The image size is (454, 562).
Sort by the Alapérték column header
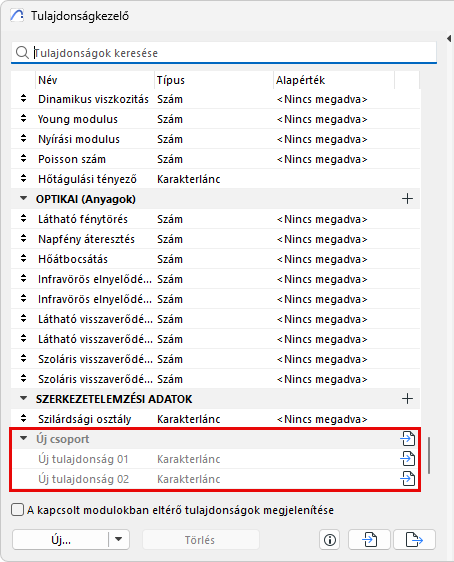coord(334,80)
